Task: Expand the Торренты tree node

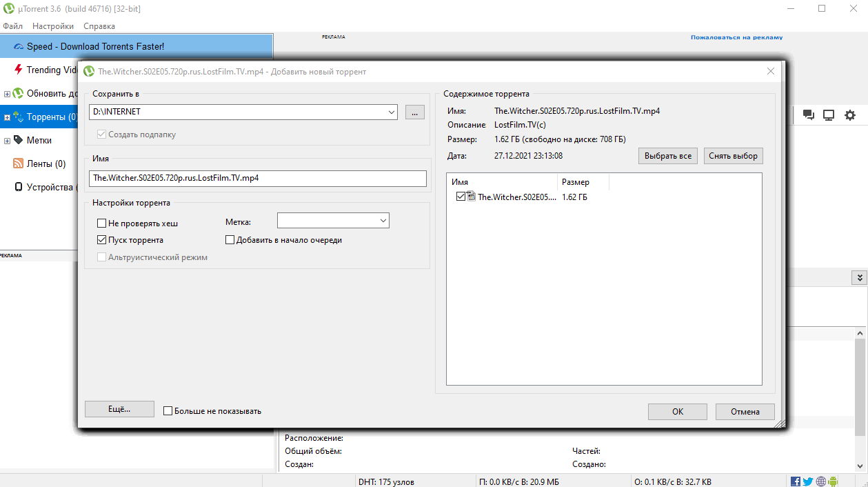Action: click(7, 117)
